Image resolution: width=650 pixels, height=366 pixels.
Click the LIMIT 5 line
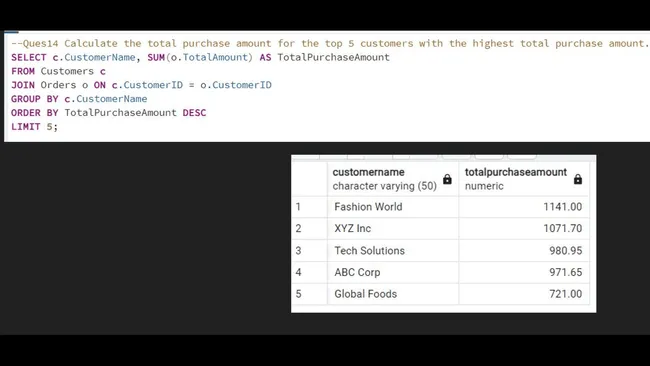tap(34, 127)
